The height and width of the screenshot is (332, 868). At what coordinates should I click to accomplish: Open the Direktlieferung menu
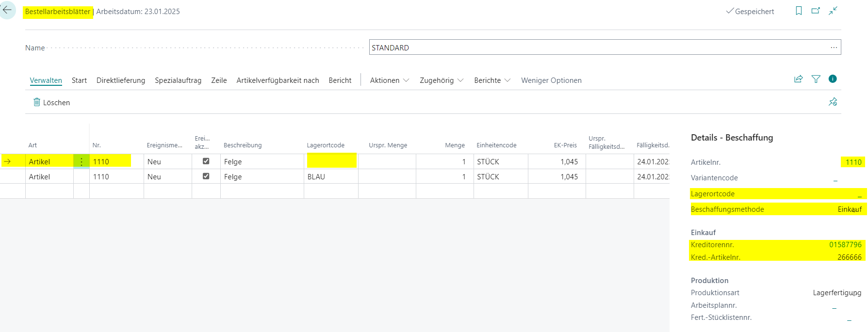pos(121,80)
